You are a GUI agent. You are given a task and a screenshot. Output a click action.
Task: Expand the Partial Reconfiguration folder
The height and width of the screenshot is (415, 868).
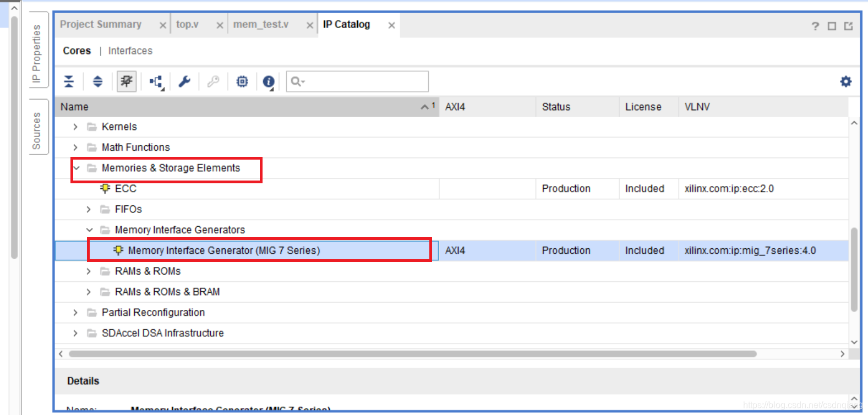click(x=75, y=313)
